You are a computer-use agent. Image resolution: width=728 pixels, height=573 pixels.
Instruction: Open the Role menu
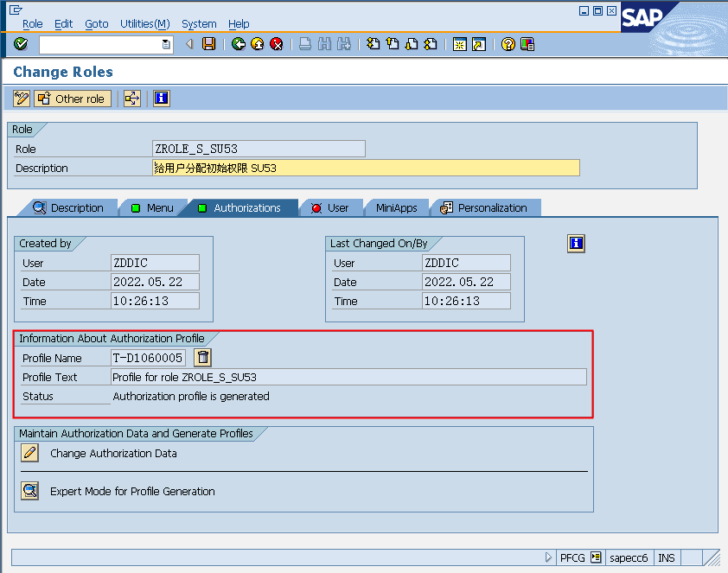pos(33,23)
